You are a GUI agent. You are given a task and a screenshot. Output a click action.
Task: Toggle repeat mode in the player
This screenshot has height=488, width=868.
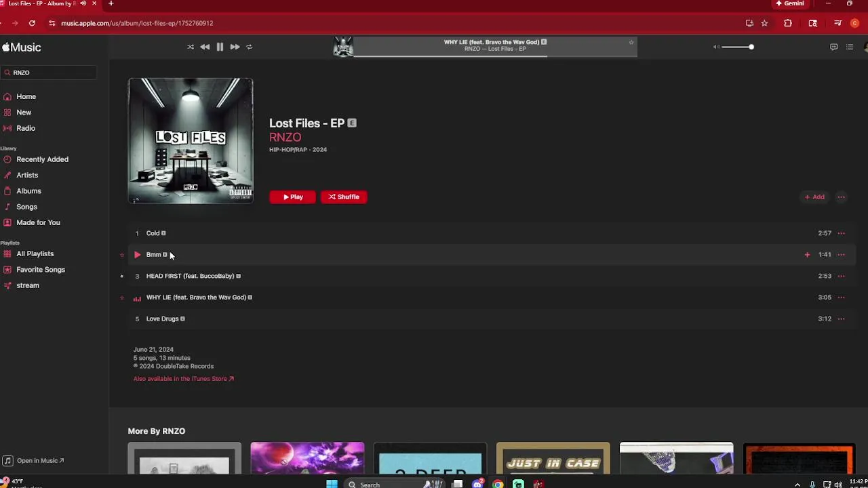pyautogui.click(x=250, y=47)
